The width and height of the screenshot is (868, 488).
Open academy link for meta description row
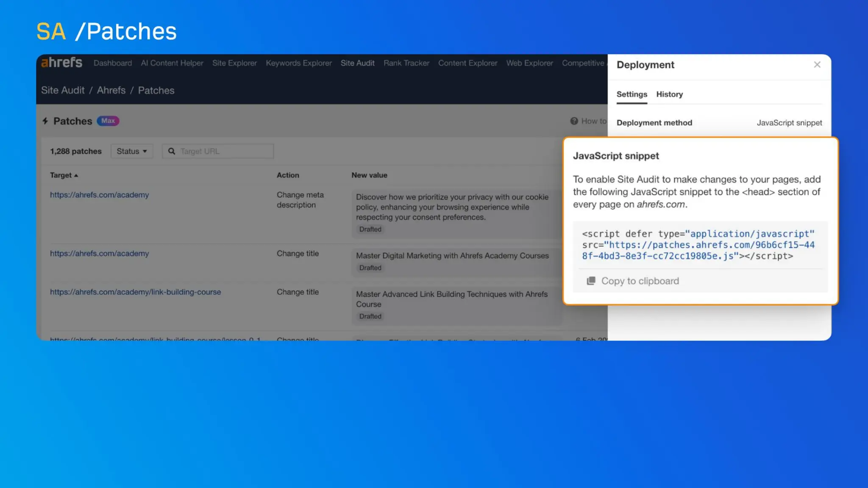pos(100,195)
